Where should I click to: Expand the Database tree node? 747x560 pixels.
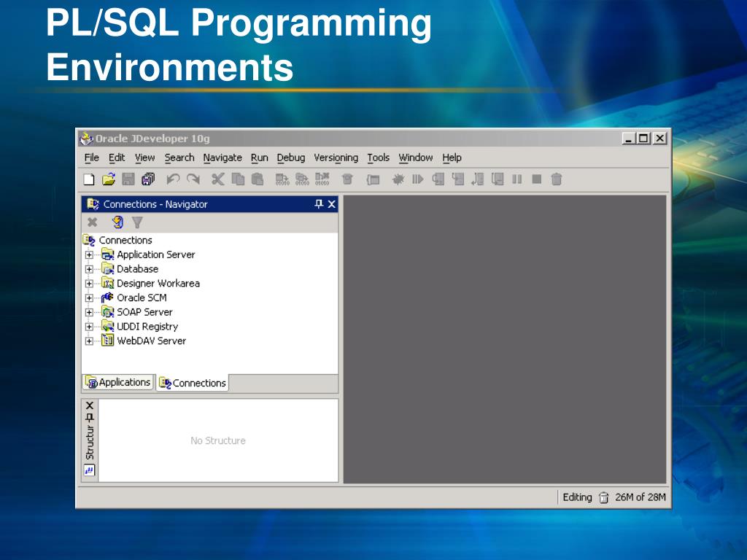(89, 269)
